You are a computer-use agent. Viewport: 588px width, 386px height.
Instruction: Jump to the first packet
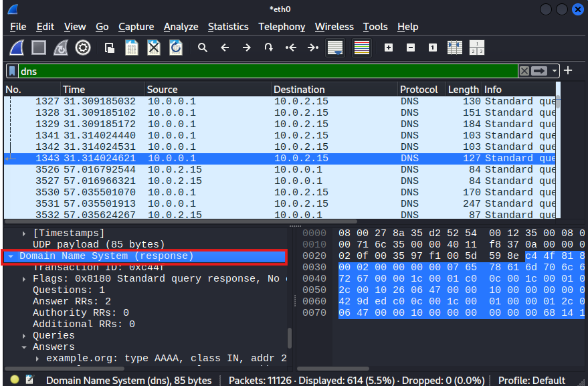coord(290,47)
